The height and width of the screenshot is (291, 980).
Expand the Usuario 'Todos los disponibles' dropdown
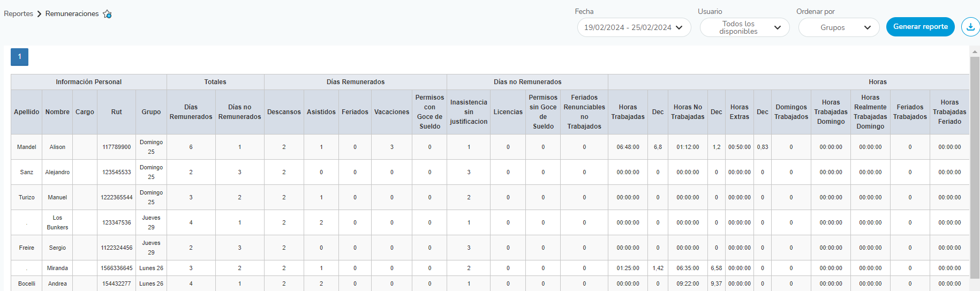point(744,27)
